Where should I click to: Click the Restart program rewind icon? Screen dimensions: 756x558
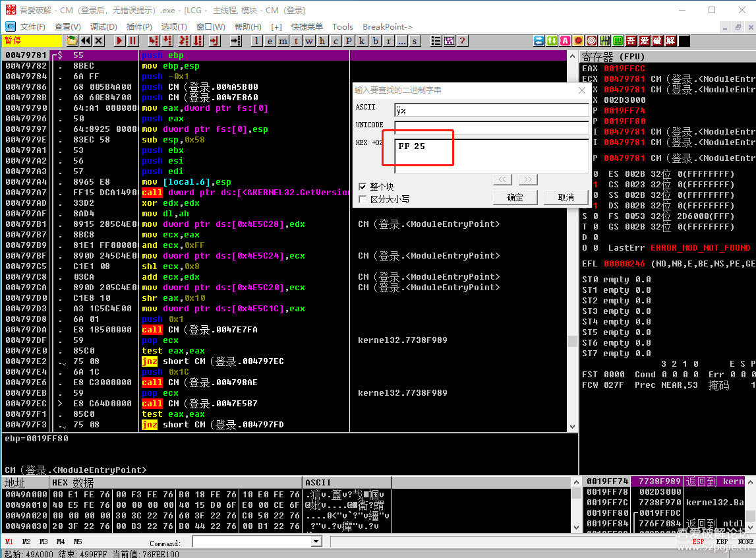click(x=86, y=41)
